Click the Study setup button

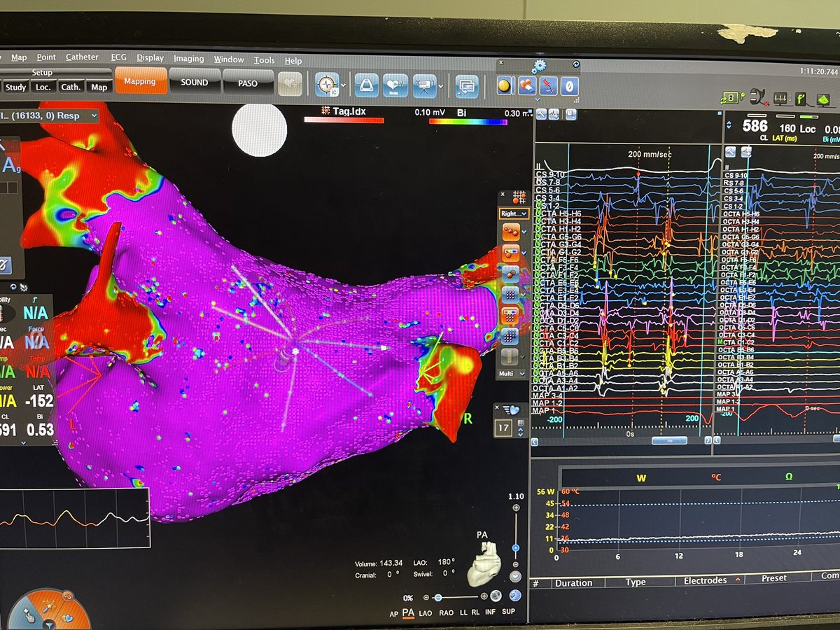15,87
